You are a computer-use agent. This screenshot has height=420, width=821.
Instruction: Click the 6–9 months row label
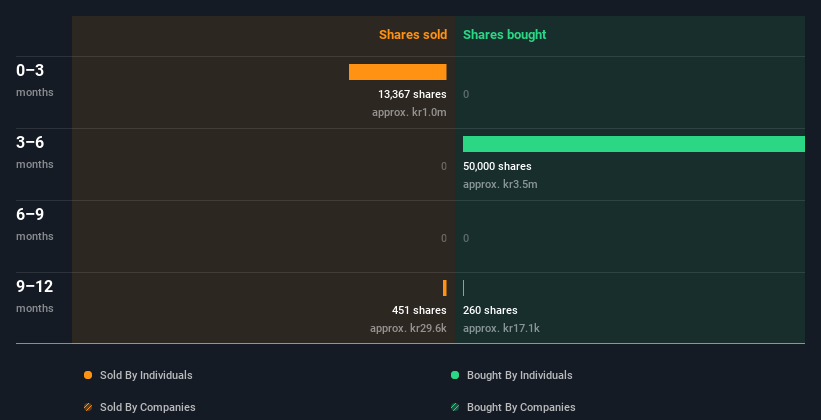click(35, 224)
